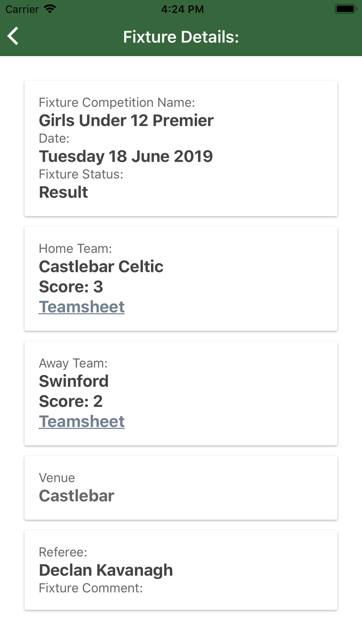
Task: Select the Castlebar Celtic home team name
Action: 101,267
